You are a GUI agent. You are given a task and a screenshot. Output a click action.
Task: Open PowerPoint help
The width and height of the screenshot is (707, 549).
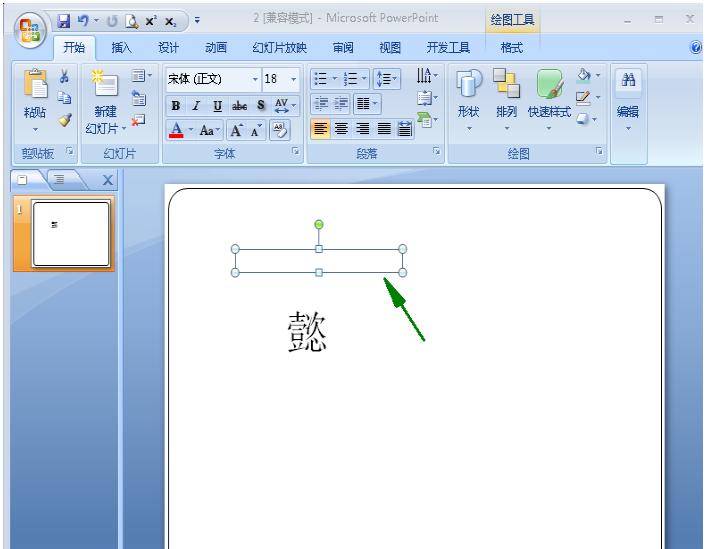[x=696, y=47]
